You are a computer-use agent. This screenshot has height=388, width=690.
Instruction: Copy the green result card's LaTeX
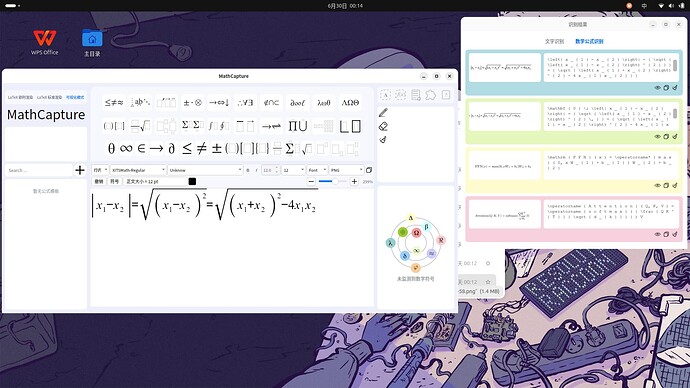666,136
